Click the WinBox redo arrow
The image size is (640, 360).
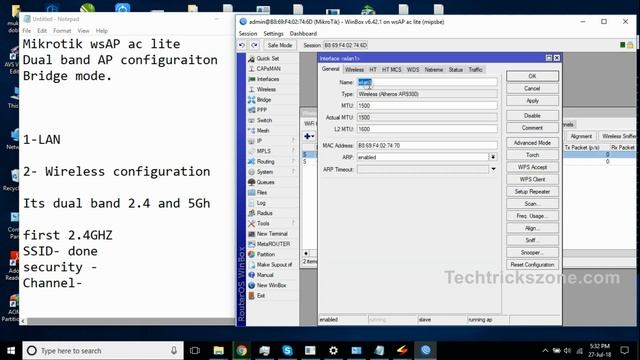click(x=254, y=45)
